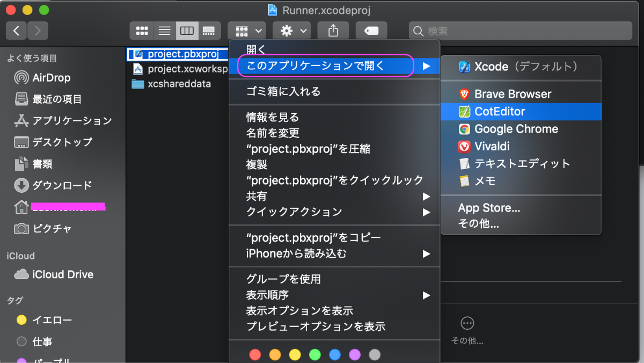
Task: Click the 検索 search field
Action: click(521, 31)
